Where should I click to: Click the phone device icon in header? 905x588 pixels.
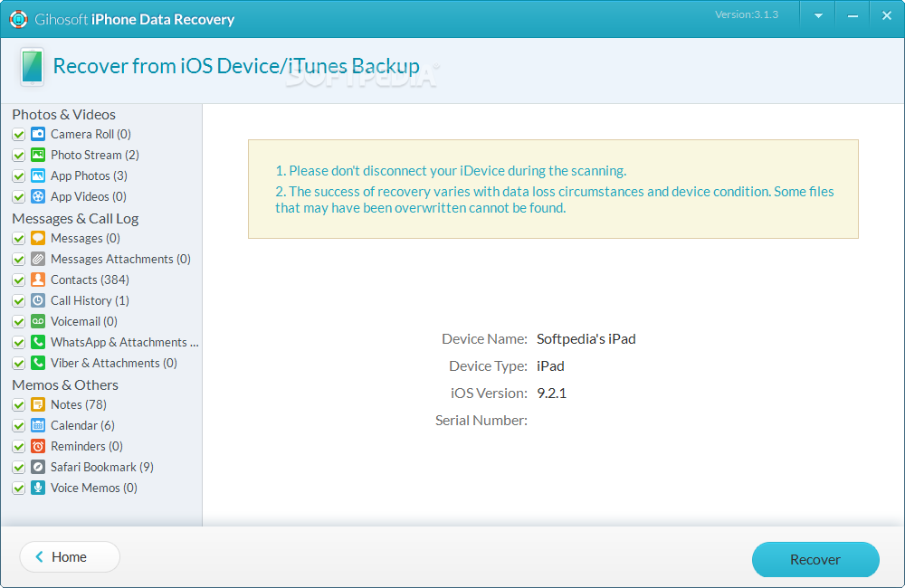[x=32, y=67]
